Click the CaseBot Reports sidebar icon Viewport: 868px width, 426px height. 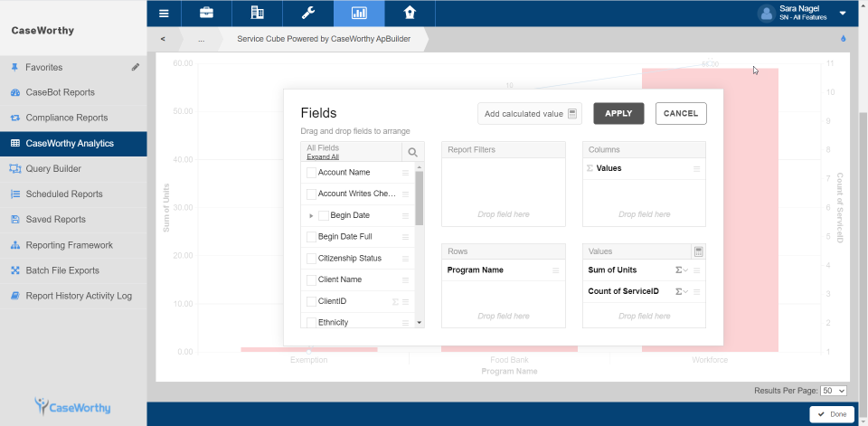pos(15,92)
